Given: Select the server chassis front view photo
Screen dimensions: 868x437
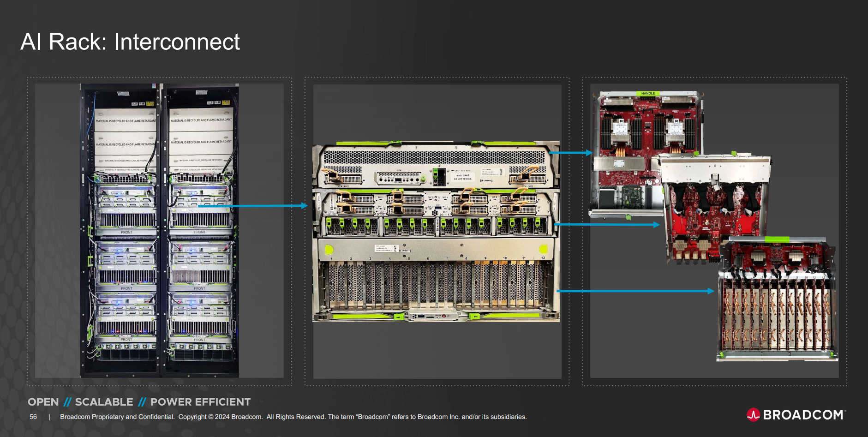Looking at the screenshot, I should [436, 231].
